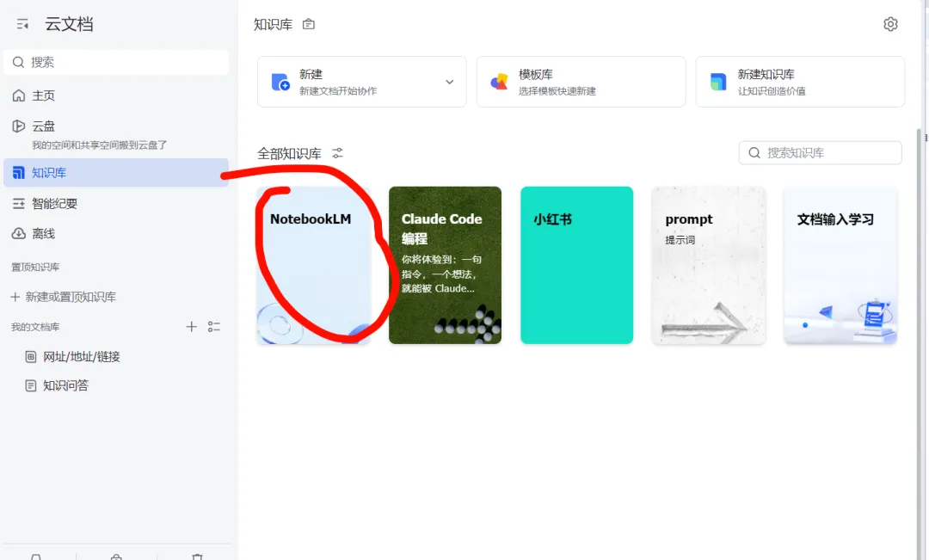Click the 新建知识库 card icon
Viewport: 929px width, 560px height.
click(718, 82)
